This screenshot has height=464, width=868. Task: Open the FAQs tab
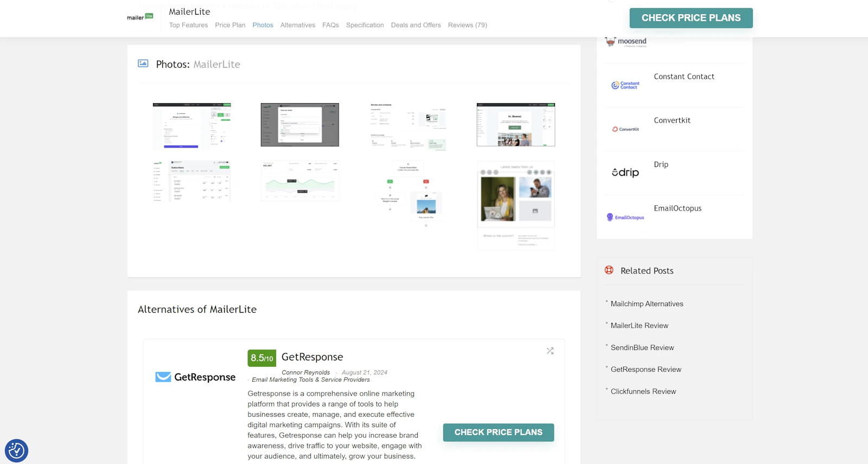point(330,25)
